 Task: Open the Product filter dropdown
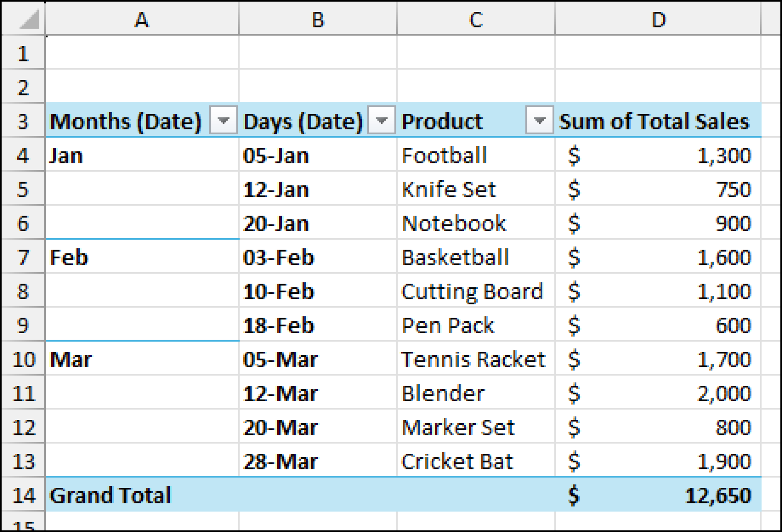[x=540, y=121]
